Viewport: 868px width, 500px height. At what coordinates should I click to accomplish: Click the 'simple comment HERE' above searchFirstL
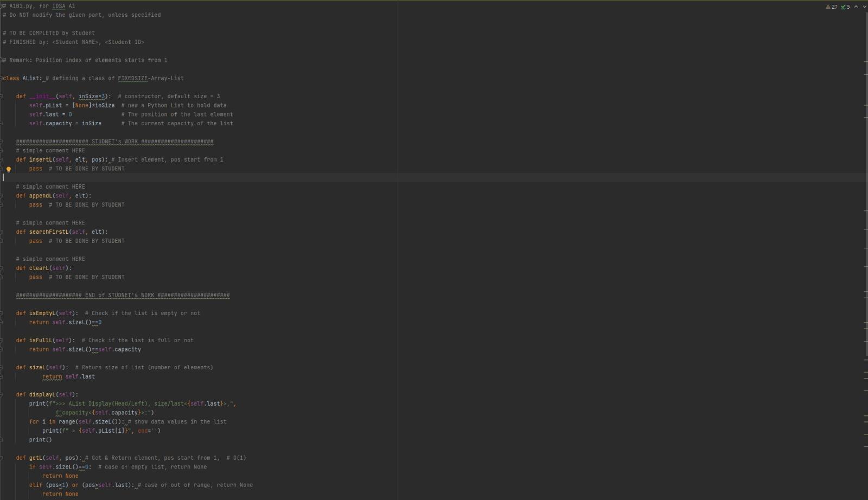[50, 223]
